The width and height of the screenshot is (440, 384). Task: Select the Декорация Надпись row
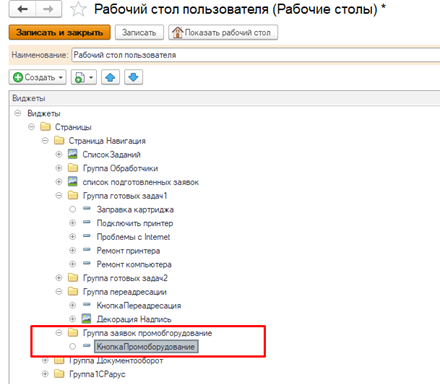pos(134,319)
